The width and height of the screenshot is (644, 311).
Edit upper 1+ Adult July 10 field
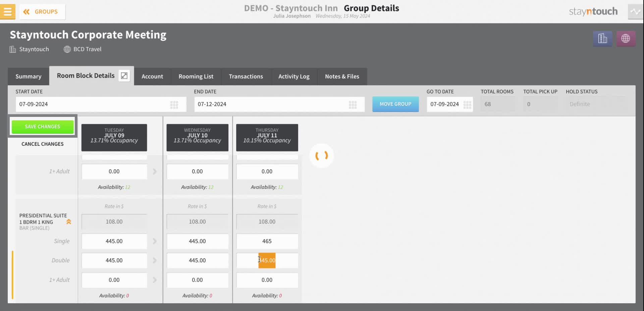click(197, 172)
